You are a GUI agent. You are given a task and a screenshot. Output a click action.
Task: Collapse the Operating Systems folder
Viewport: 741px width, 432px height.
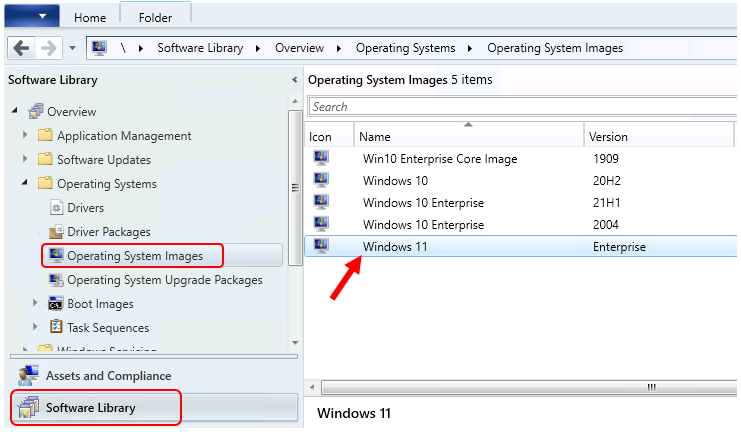[x=25, y=182]
